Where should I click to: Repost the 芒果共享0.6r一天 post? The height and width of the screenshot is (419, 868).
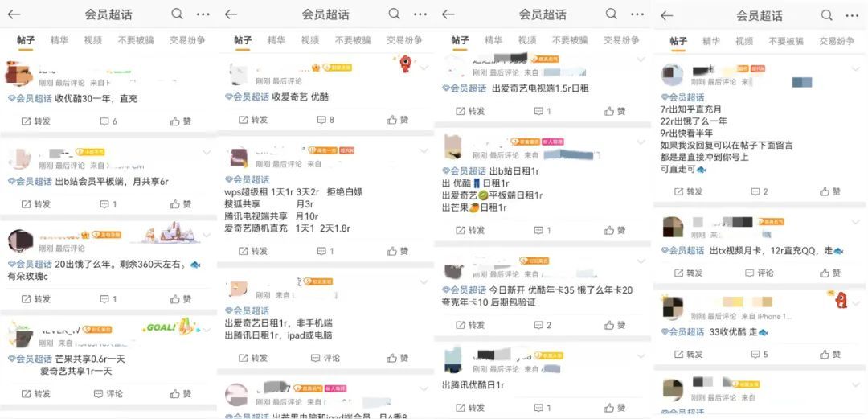pyautogui.click(x=36, y=394)
